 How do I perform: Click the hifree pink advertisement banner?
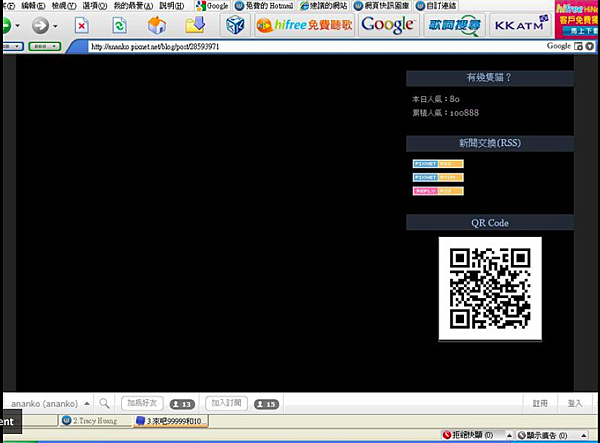click(577, 19)
